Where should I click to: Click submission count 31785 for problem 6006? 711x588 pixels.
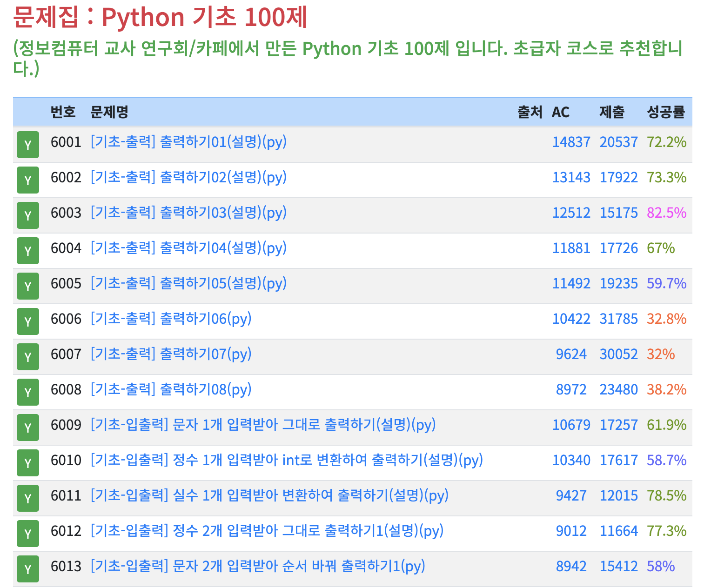click(x=618, y=319)
